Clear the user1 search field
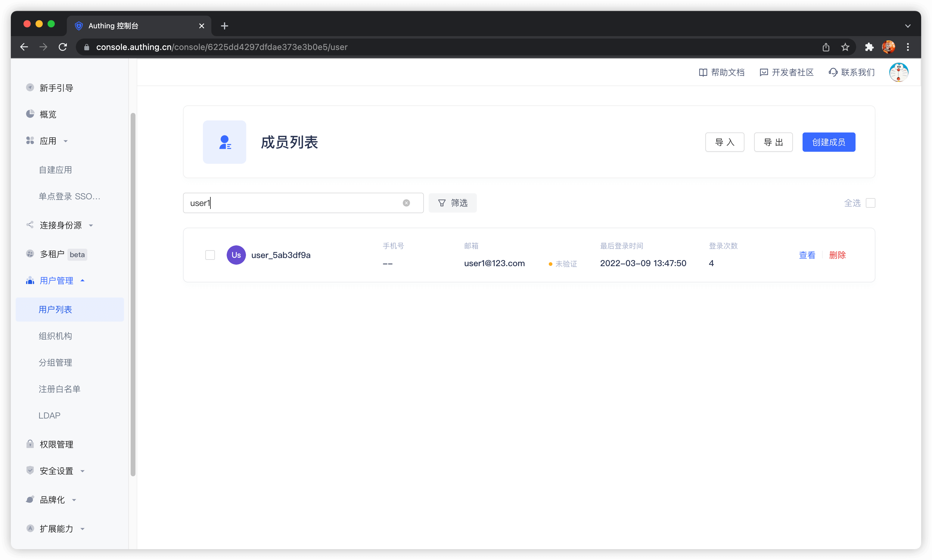932x560 pixels. (406, 203)
